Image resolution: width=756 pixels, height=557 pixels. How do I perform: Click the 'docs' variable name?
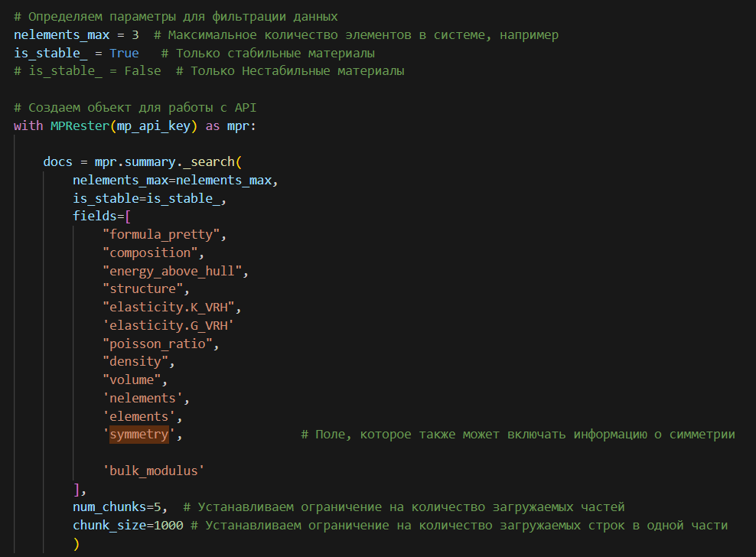point(57,162)
